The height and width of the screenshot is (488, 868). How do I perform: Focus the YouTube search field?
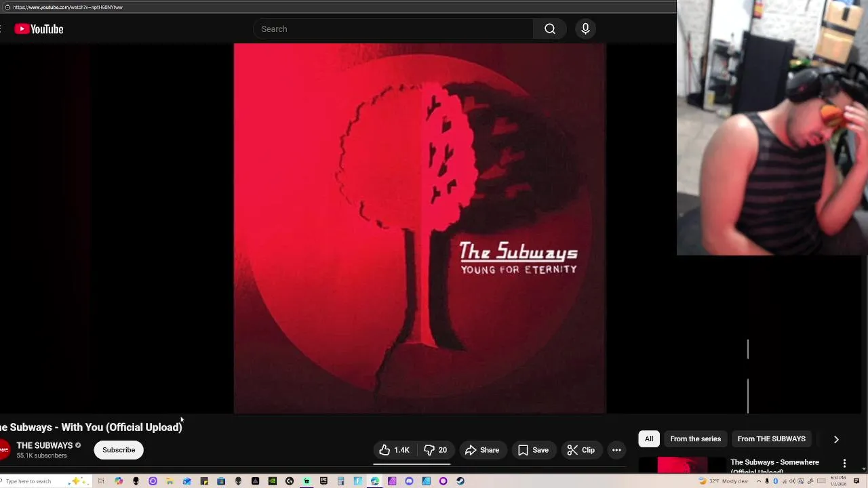point(393,29)
